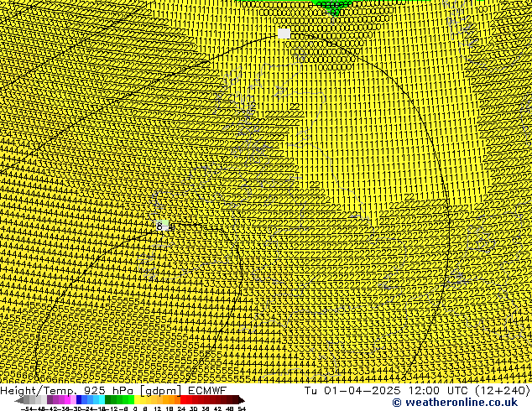Image resolution: width=532 pixels, height=411 pixels.
Task: Click the dark purple -42 legend swatch
Action: (x=50, y=400)
